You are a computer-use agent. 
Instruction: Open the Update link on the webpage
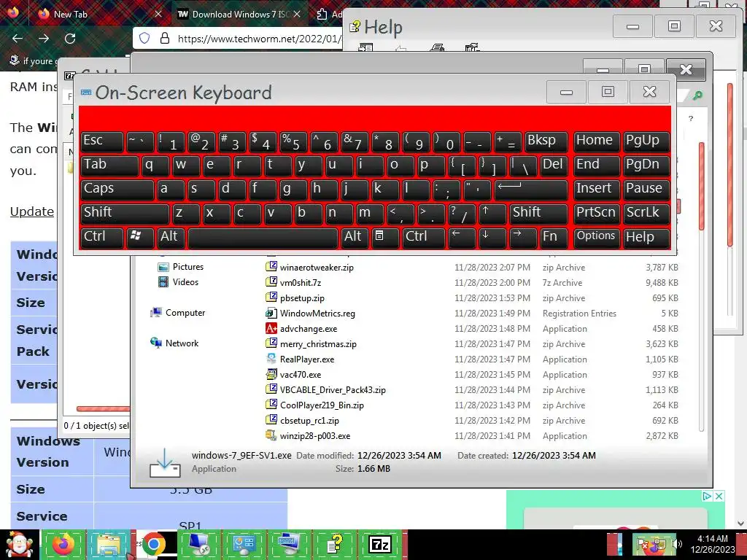tap(32, 211)
